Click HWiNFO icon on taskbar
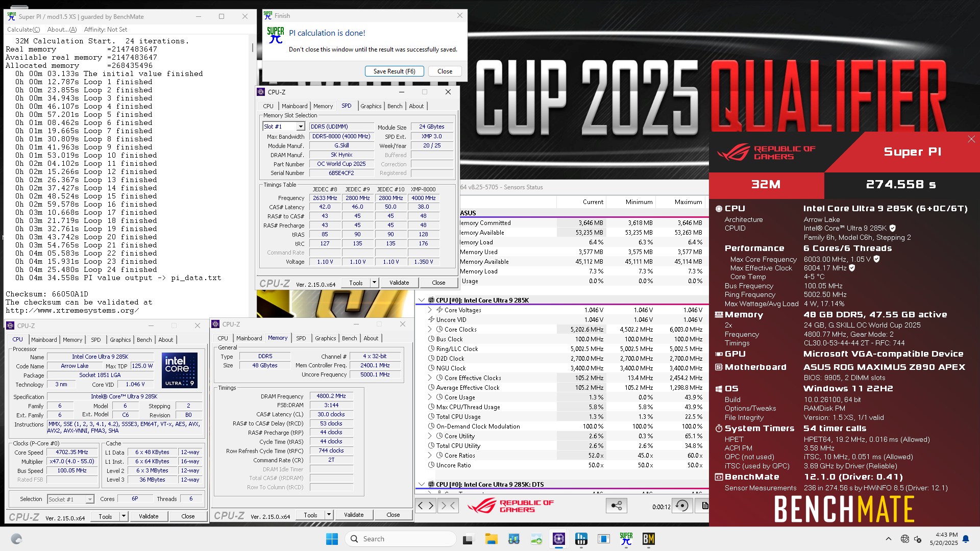The image size is (980, 551). coord(581,539)
